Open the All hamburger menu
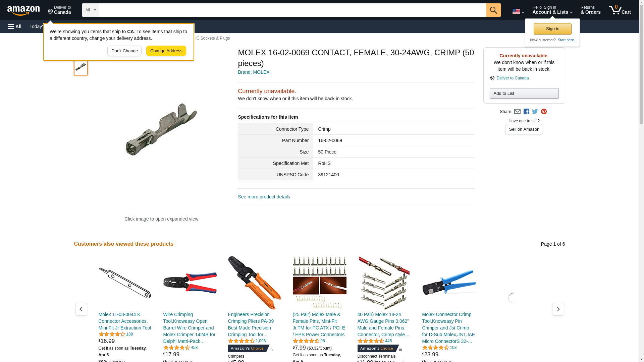 click(15, 26)
